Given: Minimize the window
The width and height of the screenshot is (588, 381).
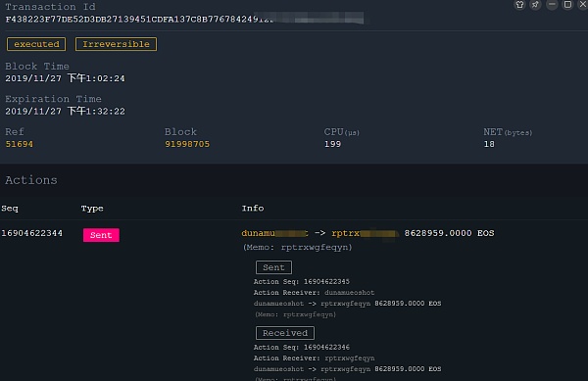Looking at the screenshot, I should (552, 5).
